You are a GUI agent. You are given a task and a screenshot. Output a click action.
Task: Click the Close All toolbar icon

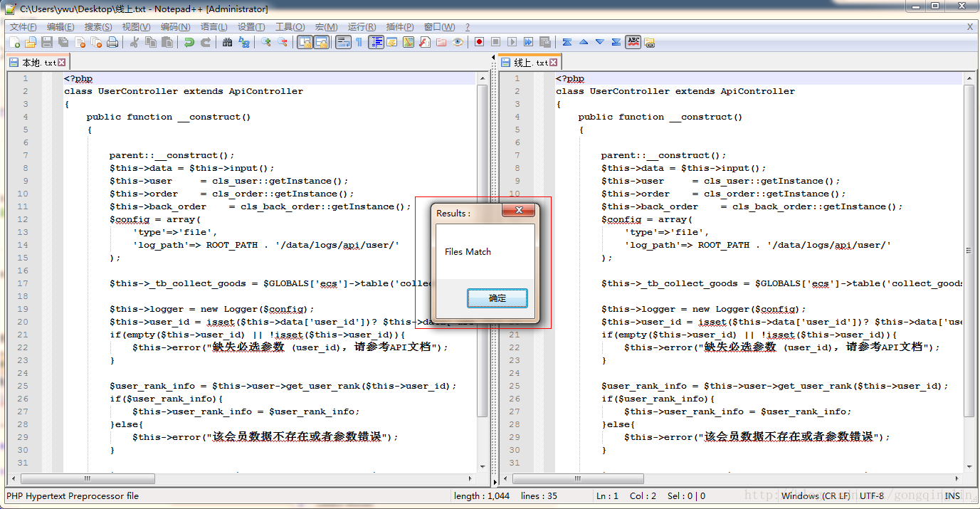click(96, 42)
